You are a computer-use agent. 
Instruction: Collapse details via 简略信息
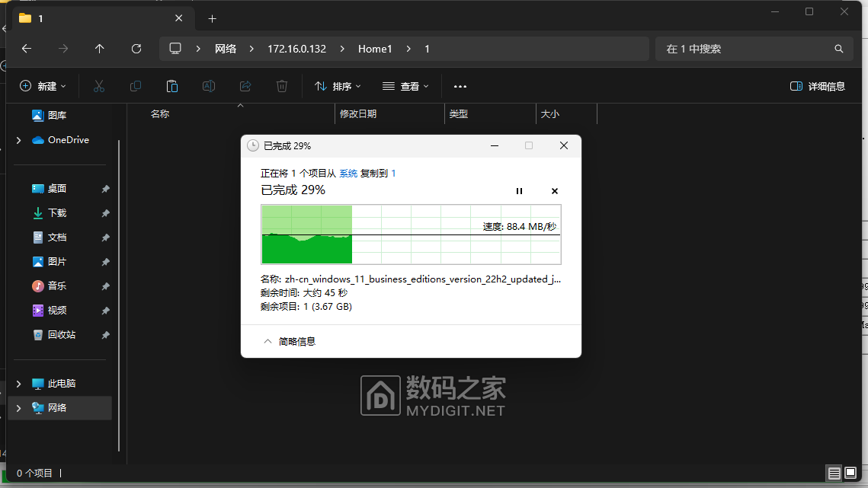(289, 341)
